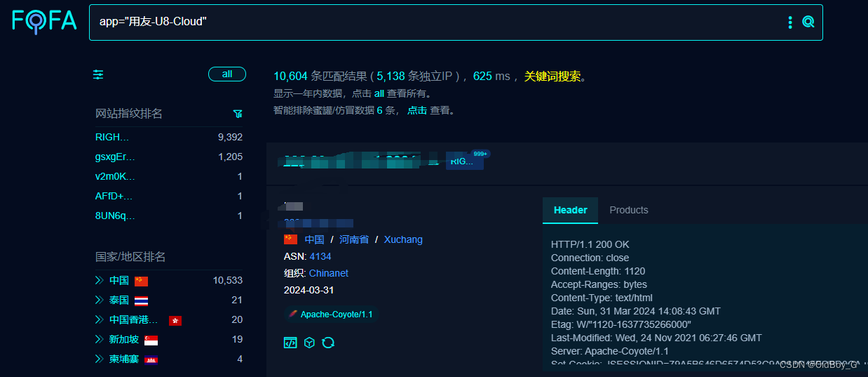
Task: Expand the 柬埔寨 country row
Action: pos(99,359)
